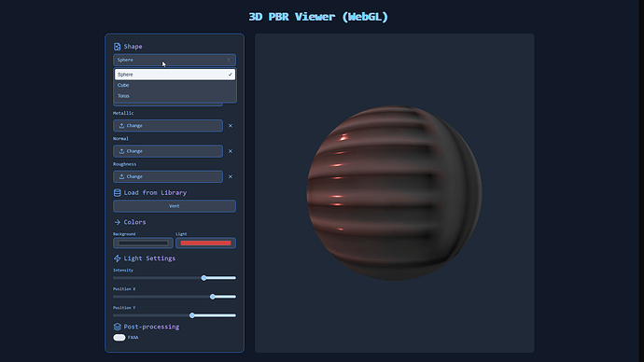The image size is (644, 362).
Task: Click the 'Roughness' label
Action: point(124,164)
